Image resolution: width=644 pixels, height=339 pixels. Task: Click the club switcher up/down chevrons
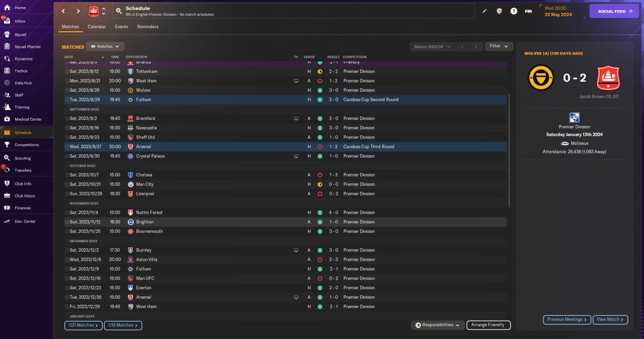tap(104, 11)
